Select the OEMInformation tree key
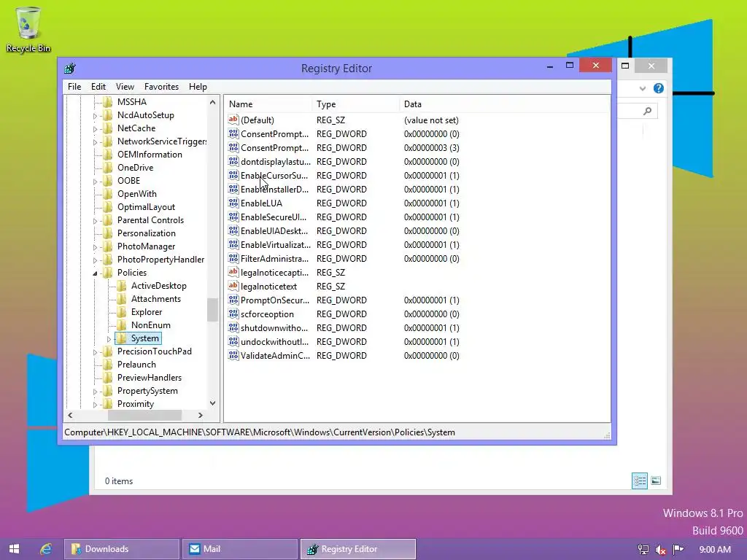Image resolution: width=747 pixels, height=560 pixels. coord(150,155)
